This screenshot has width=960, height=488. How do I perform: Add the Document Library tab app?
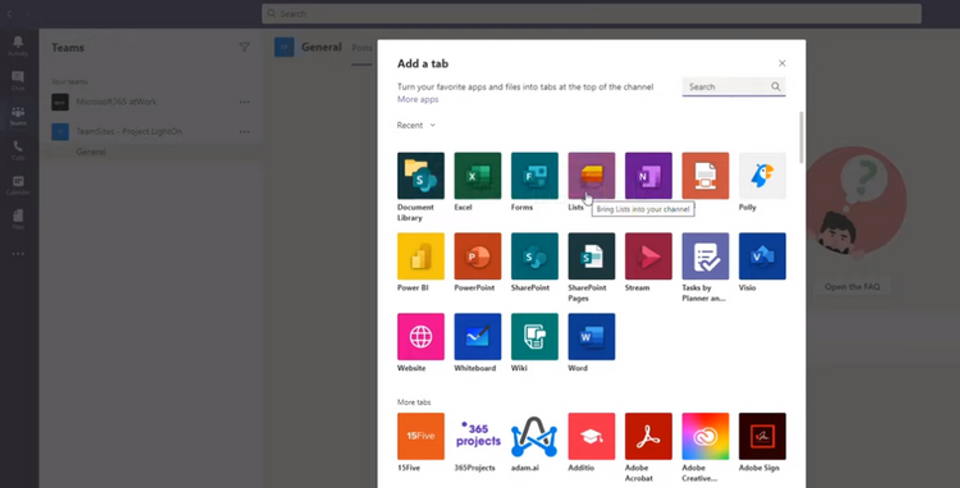421,176
